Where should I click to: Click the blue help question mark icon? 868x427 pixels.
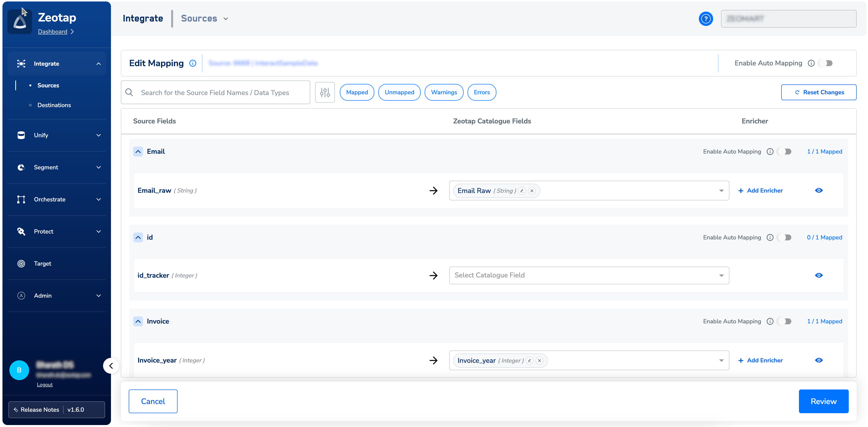tap(705, 19)
